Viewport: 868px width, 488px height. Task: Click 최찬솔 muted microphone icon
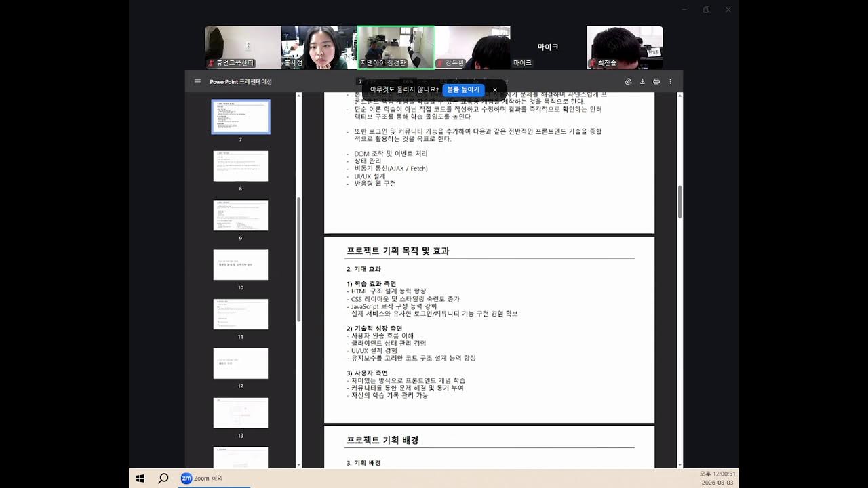pos(593,63)
